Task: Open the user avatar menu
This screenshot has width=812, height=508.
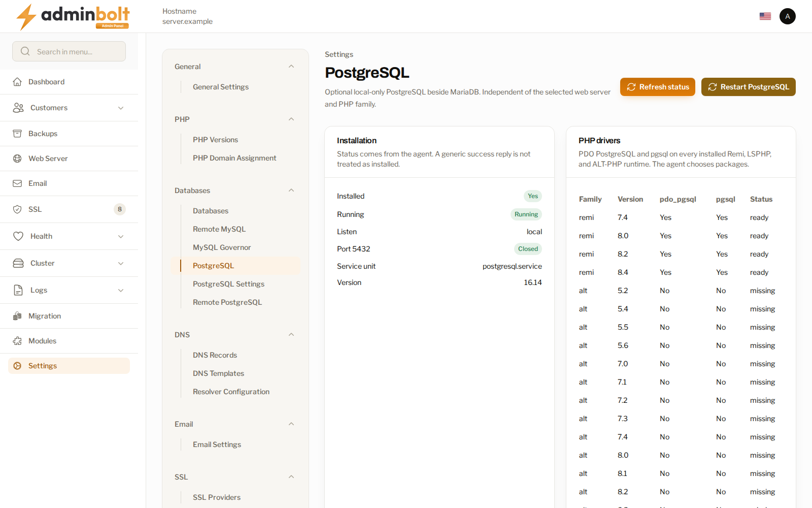Action: [x=788, y=16]
